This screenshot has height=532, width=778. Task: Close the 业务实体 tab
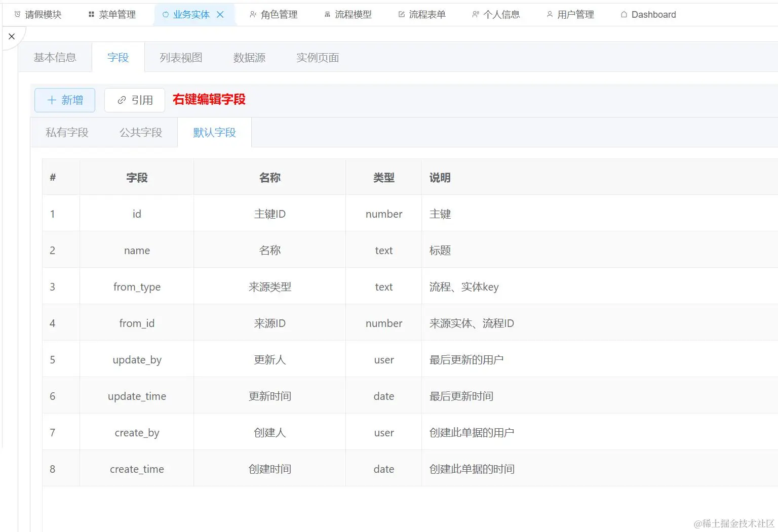(220, 14)
